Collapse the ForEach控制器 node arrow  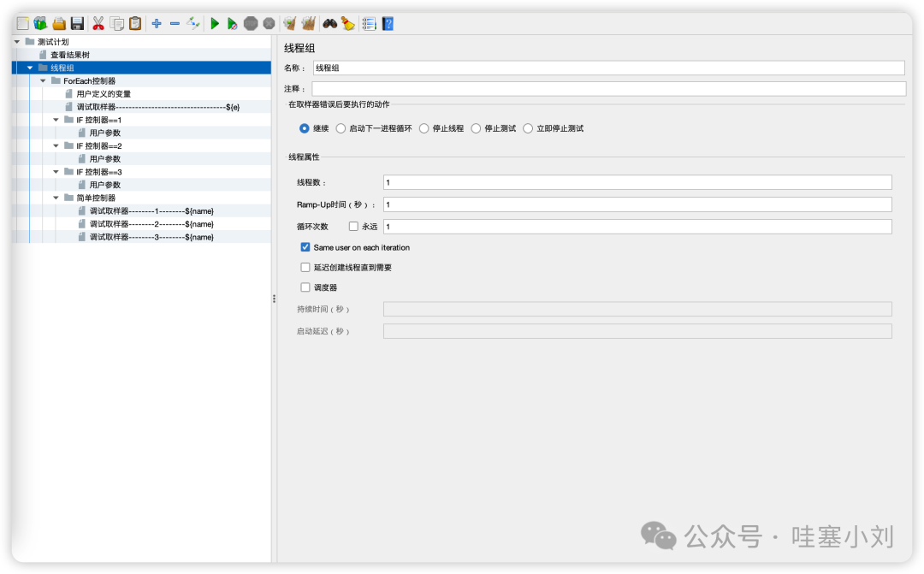point(43,80)
